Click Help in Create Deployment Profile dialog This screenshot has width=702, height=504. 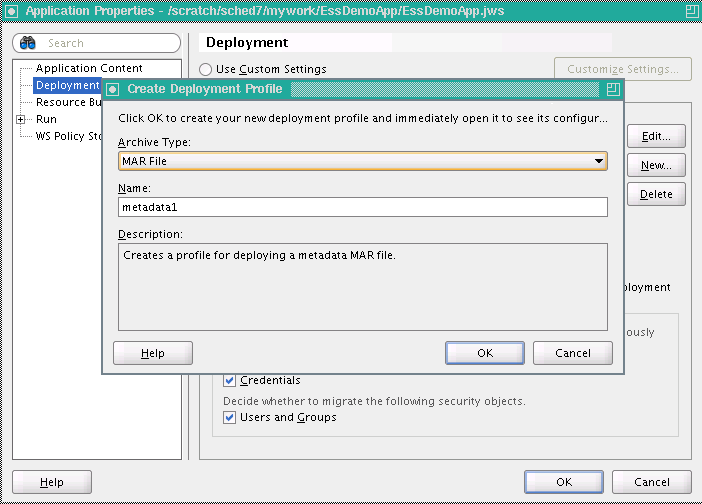(x=153, y=353)
